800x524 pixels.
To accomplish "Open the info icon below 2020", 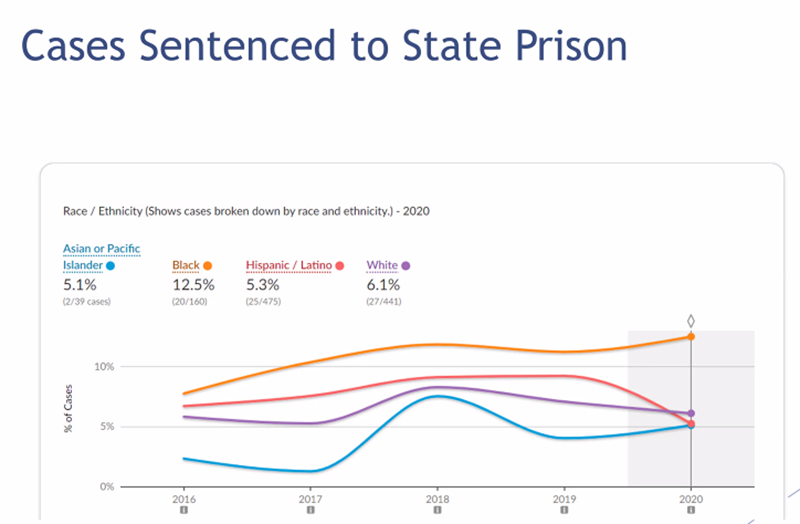I will 691,511.
